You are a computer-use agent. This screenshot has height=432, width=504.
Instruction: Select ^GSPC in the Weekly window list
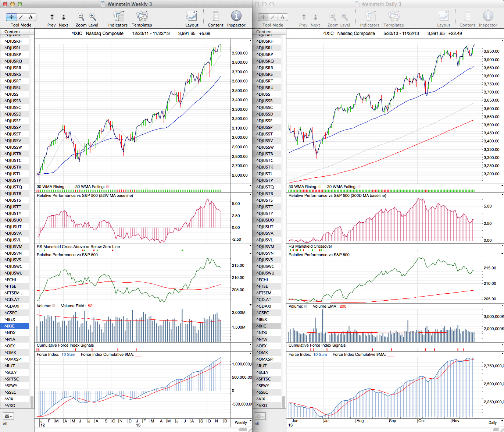coord(15,313)
